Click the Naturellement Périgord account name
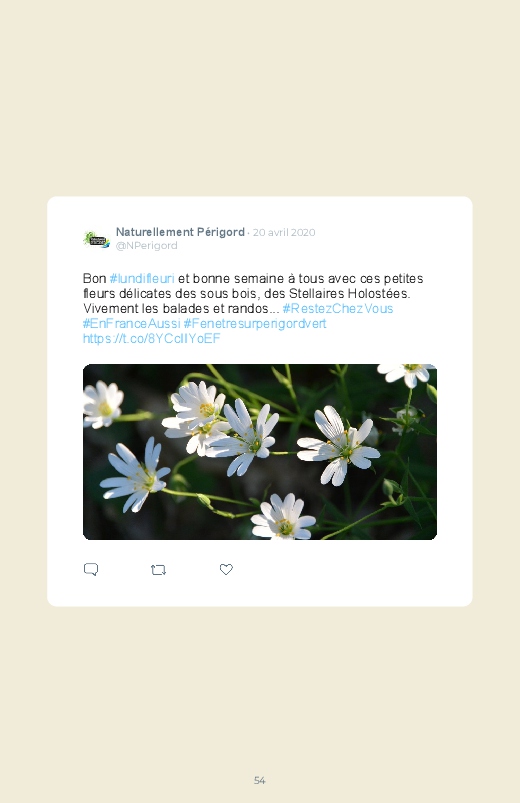Image resolution: width=520 pixels, height=803 pixels. (x=180, y=232)
